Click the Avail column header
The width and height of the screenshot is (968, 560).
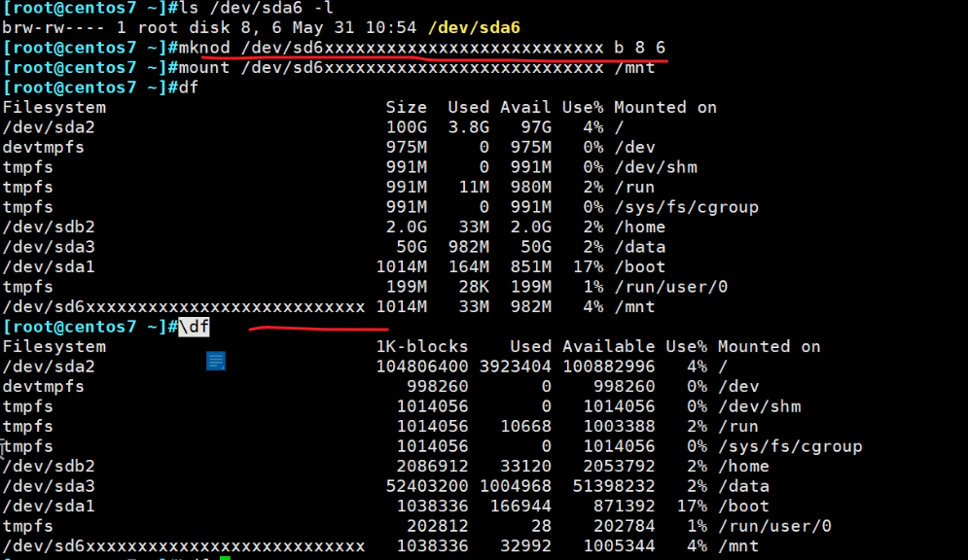pyautogui.click(x=525, y=107)
